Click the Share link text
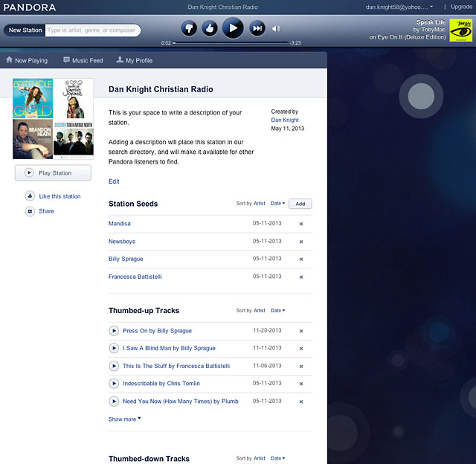 (46, 211)
